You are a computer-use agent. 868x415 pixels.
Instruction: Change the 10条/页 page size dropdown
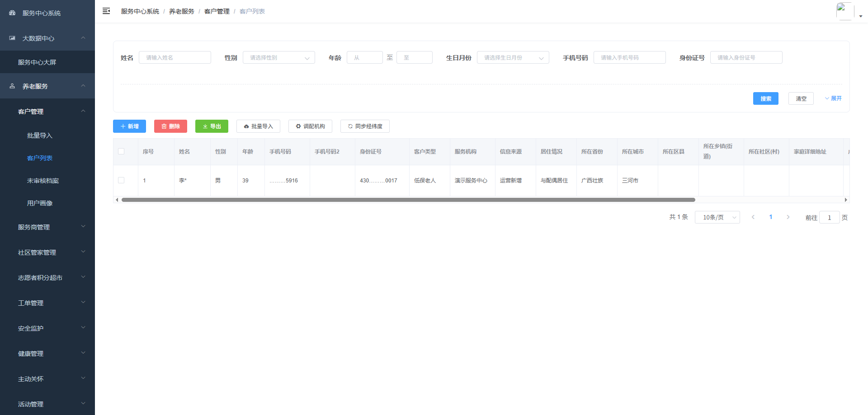click(717, 217)
